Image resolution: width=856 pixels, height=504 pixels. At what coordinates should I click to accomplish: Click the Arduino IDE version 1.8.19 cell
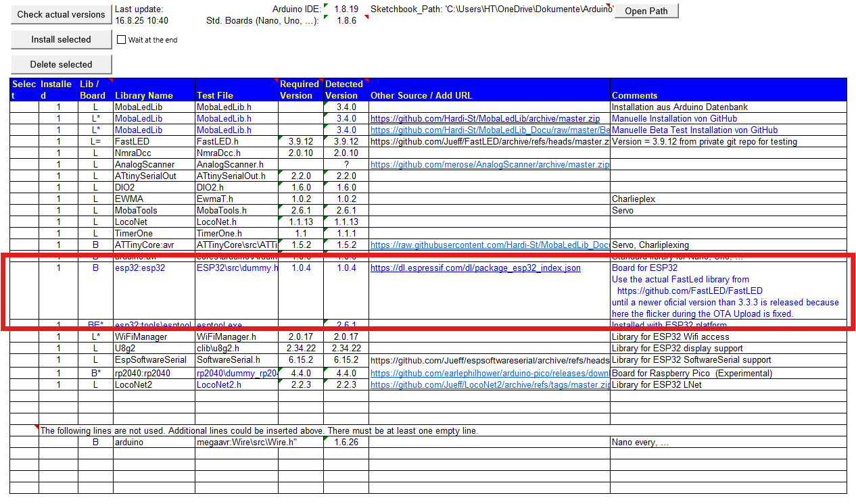click(x=345, y=9)
